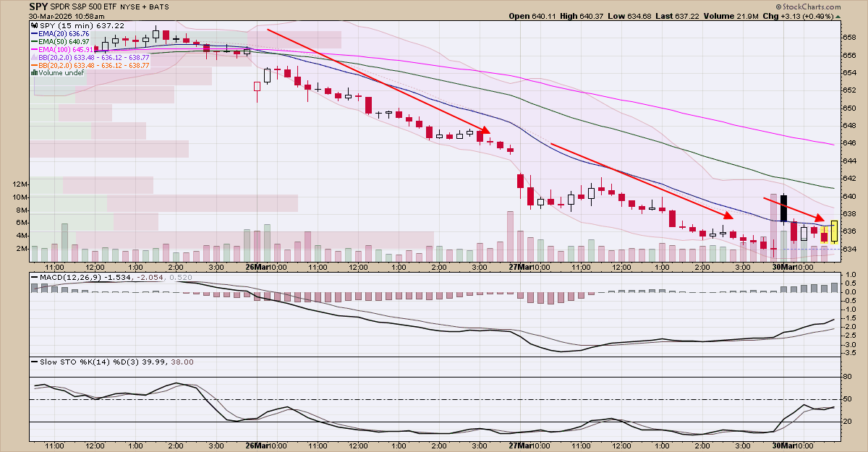The height and width of the screenshot is (452, 868).
Task: Click the 27Mar date label under the stochastic panel
Action: click(x=521, y=447)
